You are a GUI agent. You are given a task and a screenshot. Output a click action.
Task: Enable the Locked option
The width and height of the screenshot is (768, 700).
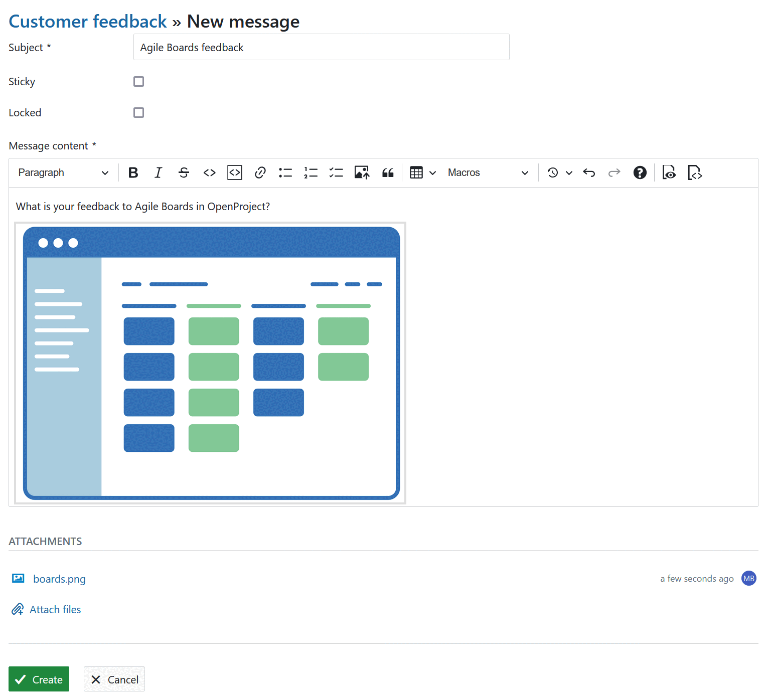tap(138, 112)
